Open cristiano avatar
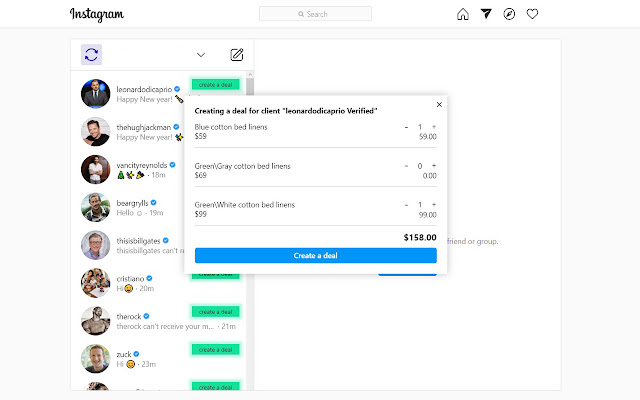 (96, 283)
